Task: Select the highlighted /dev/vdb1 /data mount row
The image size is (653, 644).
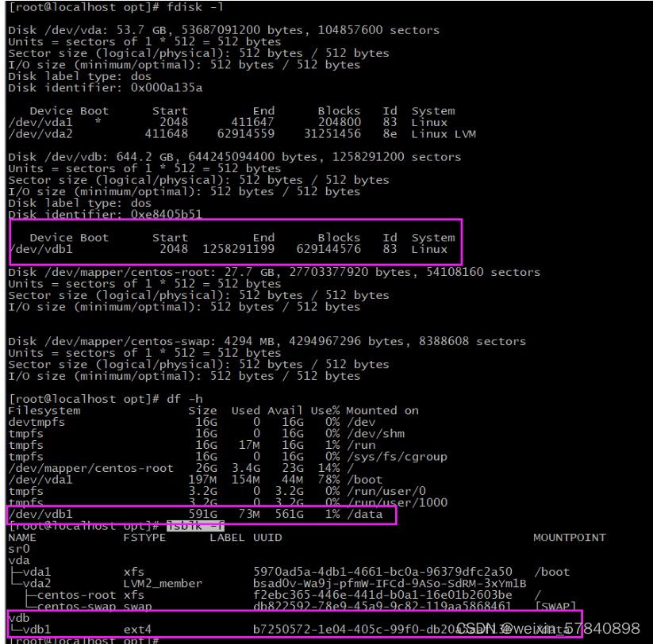Action: (x=119, y=514)
